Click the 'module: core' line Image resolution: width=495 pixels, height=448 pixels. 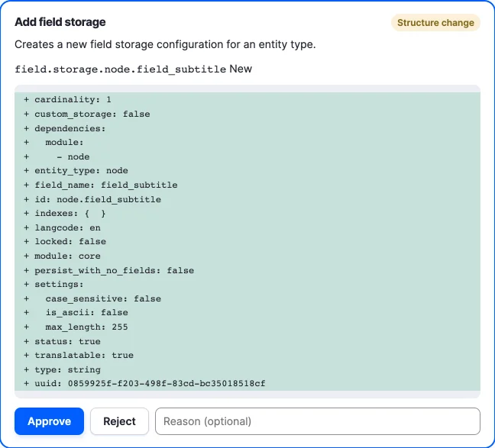(x=247, y=256)
